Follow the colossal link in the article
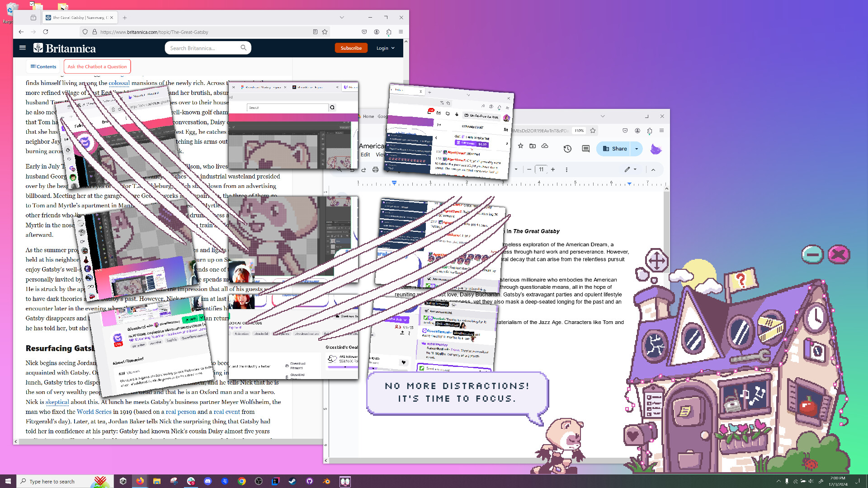 tap(119, 83)
